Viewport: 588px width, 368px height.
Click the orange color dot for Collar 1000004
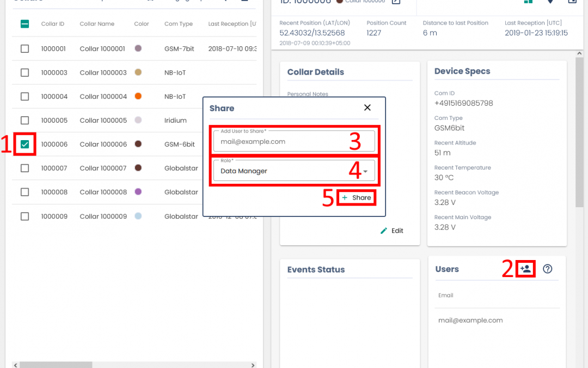click(x=138, y=96)
